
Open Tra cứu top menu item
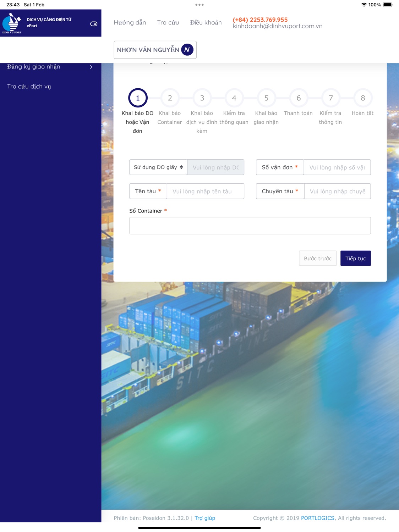click(168, 22)
